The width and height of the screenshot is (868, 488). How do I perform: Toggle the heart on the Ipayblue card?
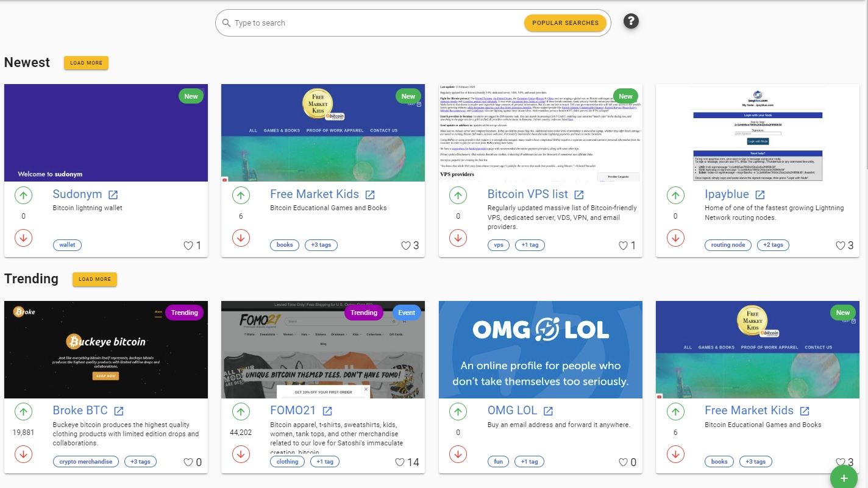click(841, 246)
